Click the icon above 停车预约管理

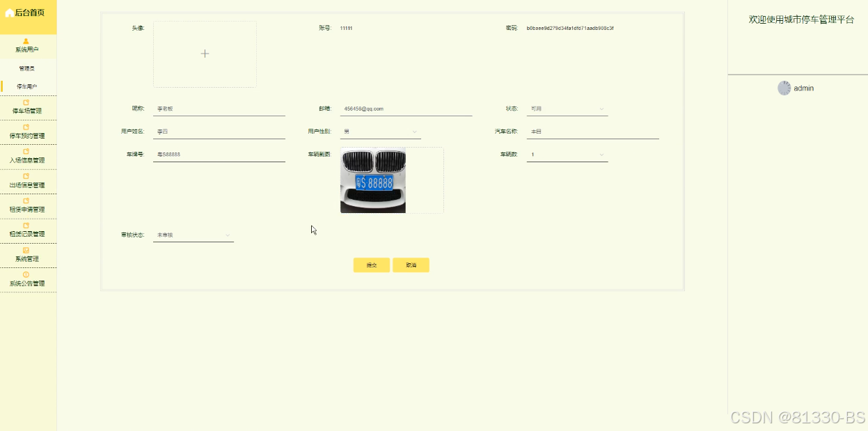coord(26,127)
